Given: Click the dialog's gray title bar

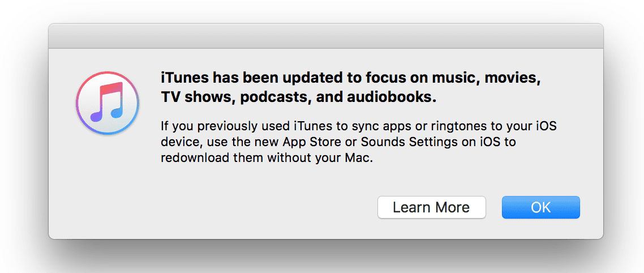Looking at the screenshot, I should (326, 36).
